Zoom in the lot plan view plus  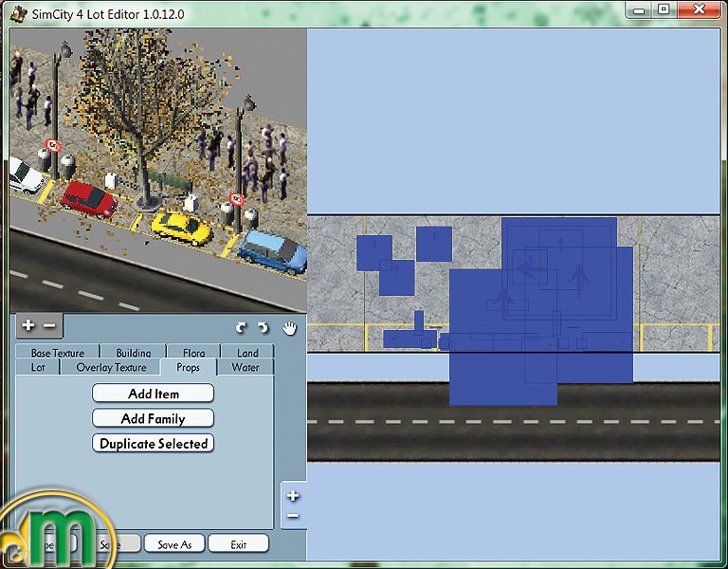pyautogui.click(x=293, y=496)
